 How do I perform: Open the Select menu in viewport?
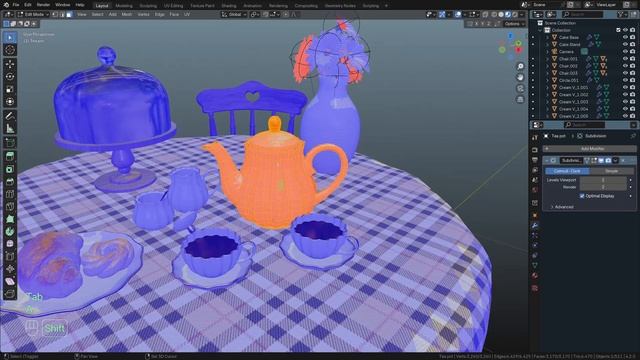pos(97,14)
